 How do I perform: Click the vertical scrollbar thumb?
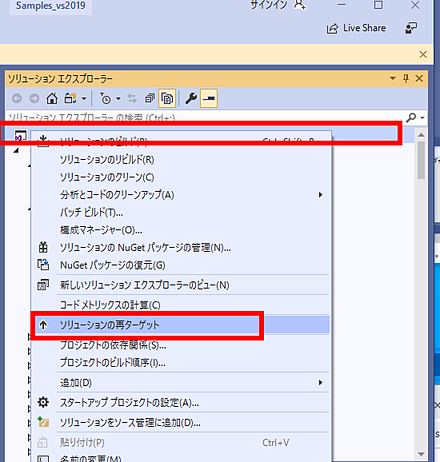click(x=421, y=160)
